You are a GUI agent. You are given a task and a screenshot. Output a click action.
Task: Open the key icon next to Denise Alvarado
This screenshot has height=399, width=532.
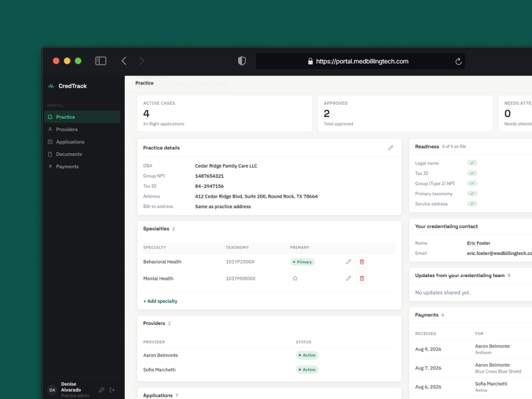coord(101,390)
